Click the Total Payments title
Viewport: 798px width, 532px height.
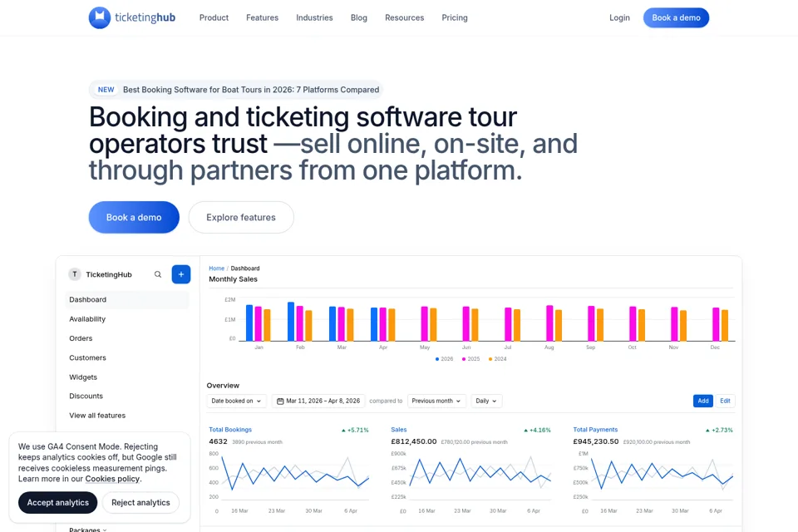click(x=595, y=430)
